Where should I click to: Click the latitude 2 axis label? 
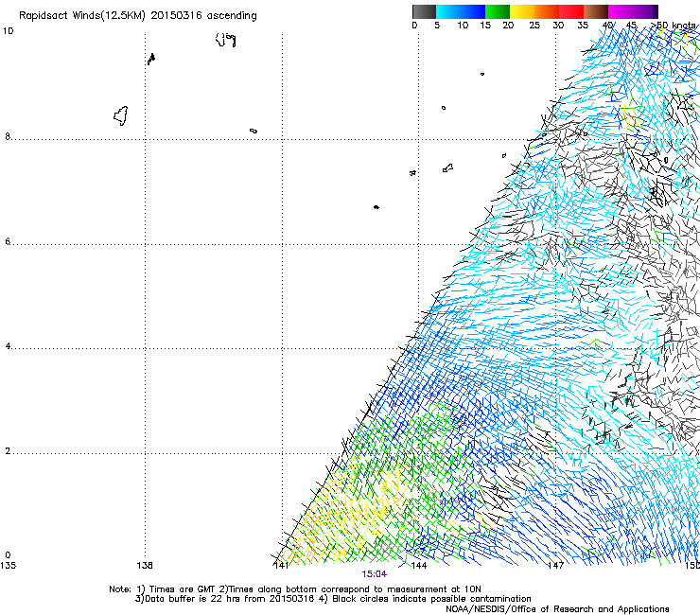pyautogui.click(x=8, y=451)
